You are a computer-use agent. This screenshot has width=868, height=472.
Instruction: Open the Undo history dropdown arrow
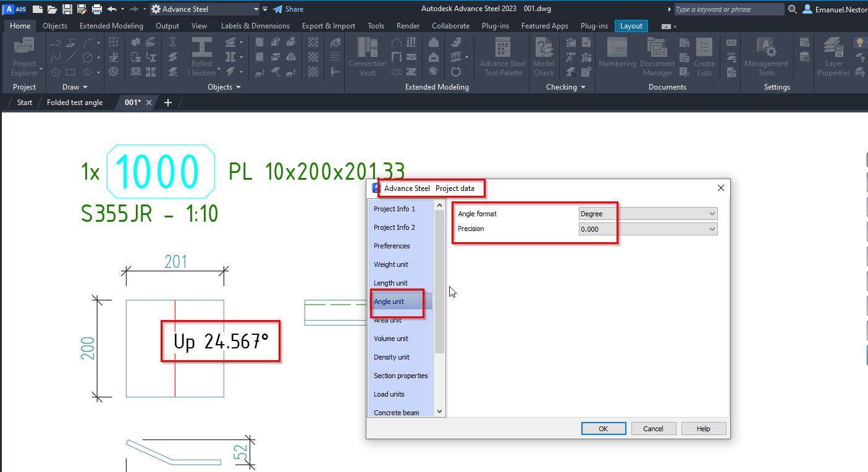pyautogui.click(x=122, y=9)
